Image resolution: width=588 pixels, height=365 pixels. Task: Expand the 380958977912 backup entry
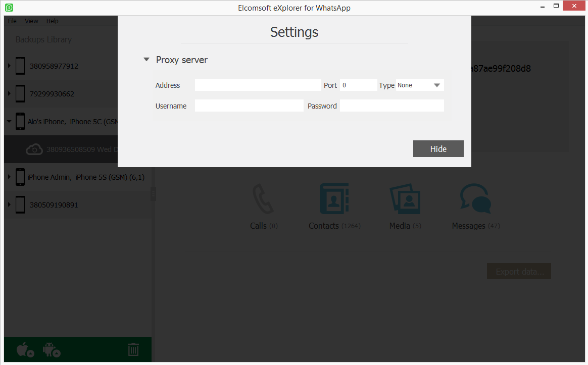[9, 66]
